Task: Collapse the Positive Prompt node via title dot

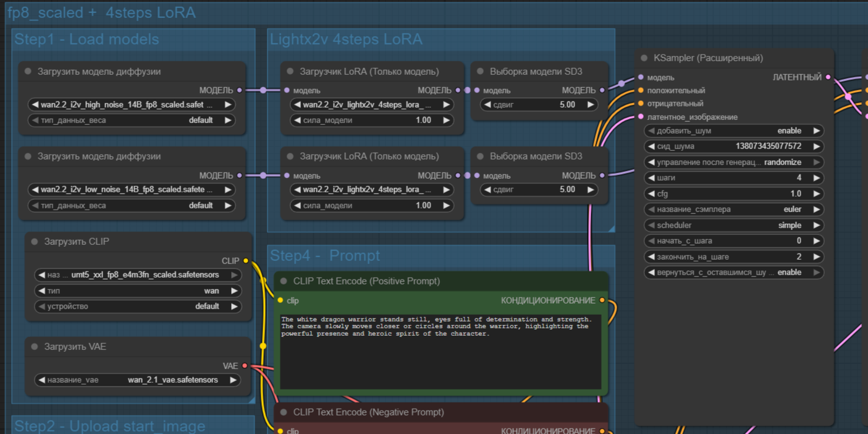Action: [x=284, y=281]
